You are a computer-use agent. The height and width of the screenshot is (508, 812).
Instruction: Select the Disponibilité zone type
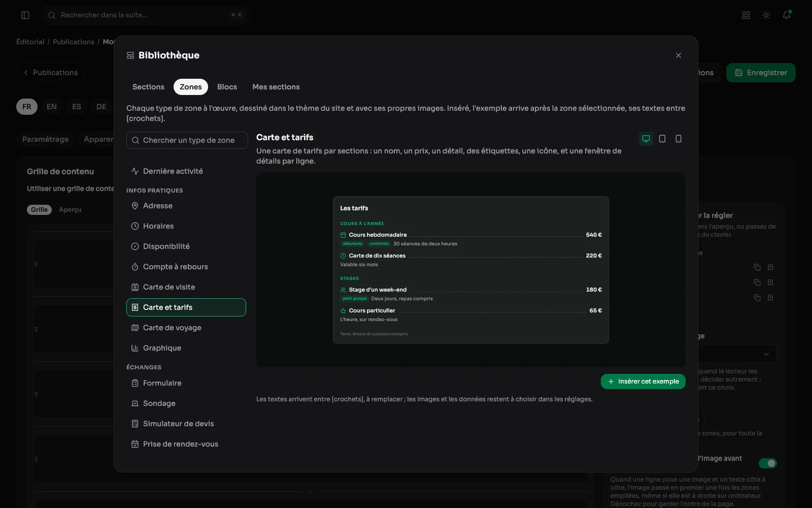[x=186, y=246]
